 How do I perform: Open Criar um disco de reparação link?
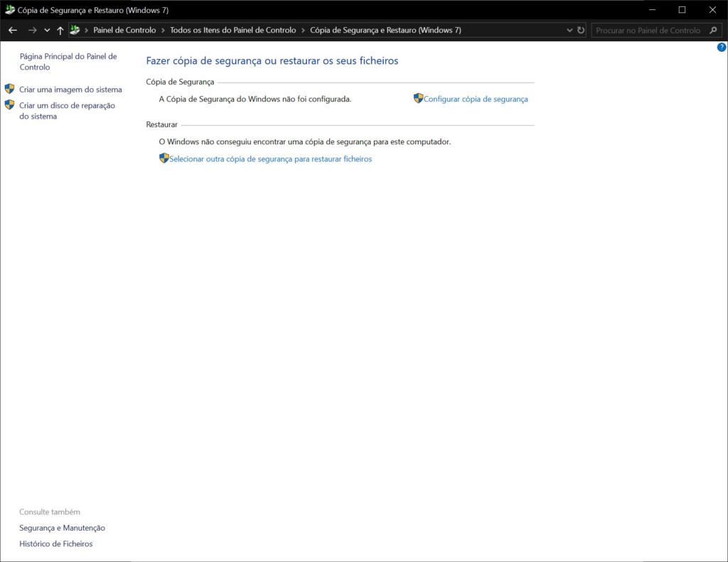pos(67,111)
